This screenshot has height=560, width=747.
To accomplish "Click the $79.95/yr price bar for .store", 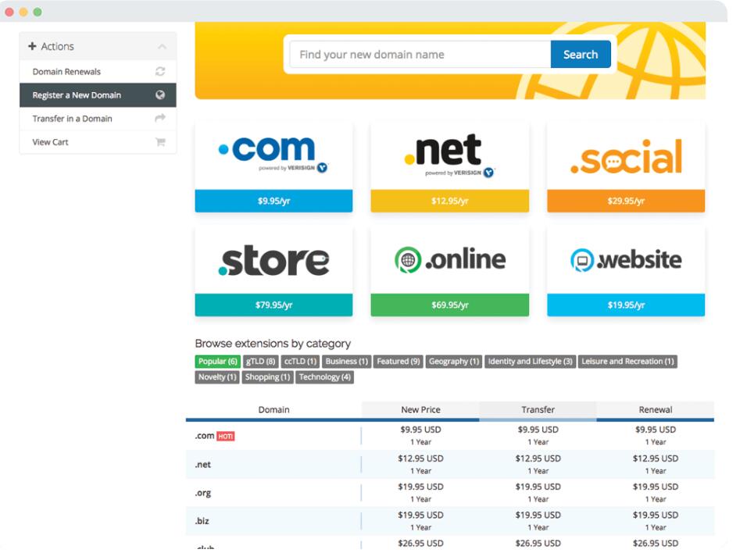I will pyautogui.click(x=273, y=305).
